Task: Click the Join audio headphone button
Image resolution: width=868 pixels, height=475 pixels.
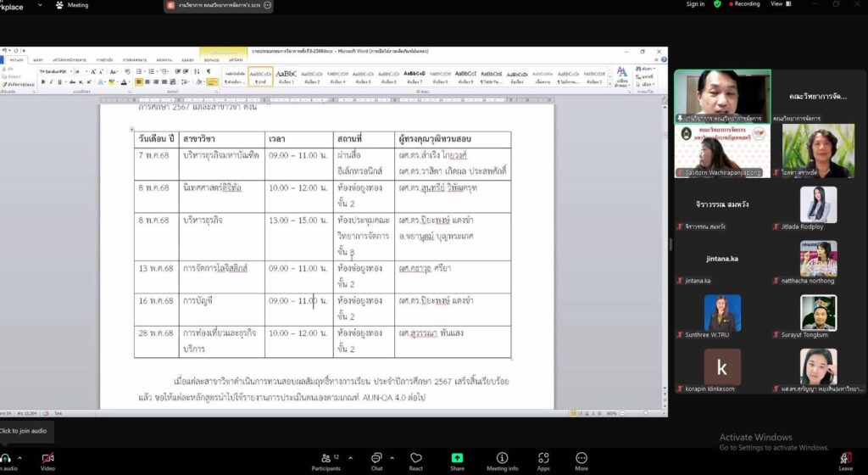Action: click(x=7, y=459)
